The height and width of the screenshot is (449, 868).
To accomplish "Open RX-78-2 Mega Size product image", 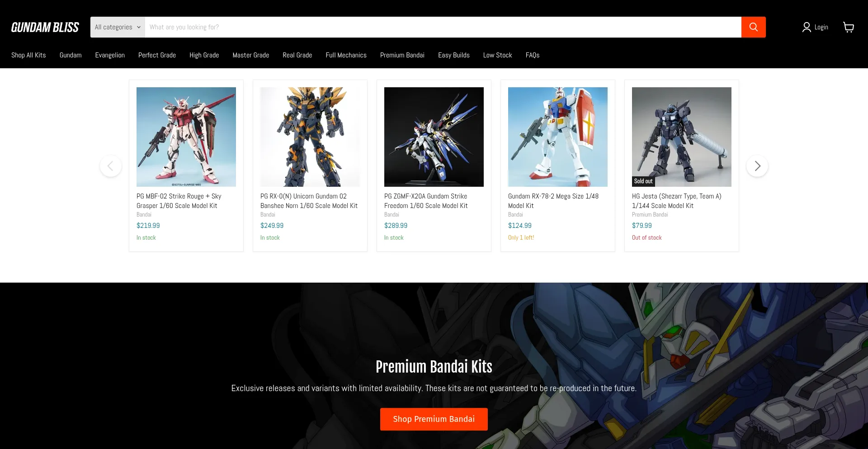I will 558,137.
